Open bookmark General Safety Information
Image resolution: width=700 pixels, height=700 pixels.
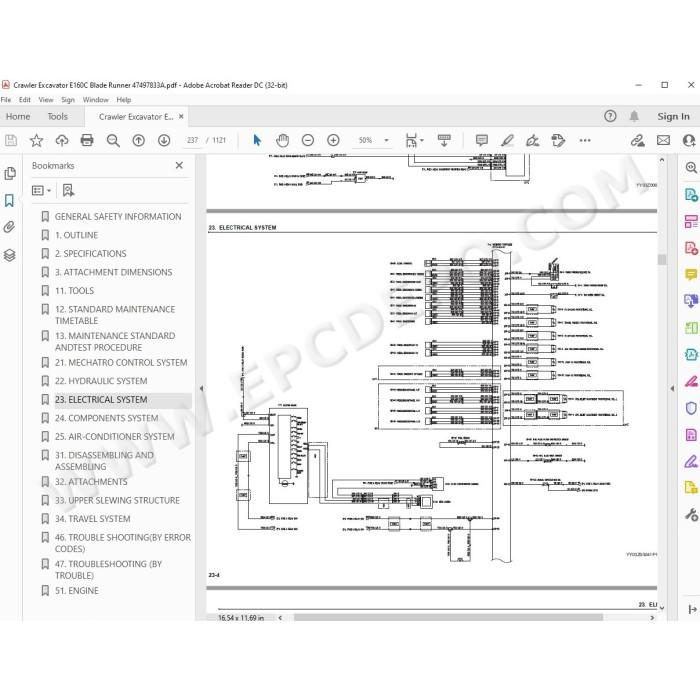[x=118, y=217]
